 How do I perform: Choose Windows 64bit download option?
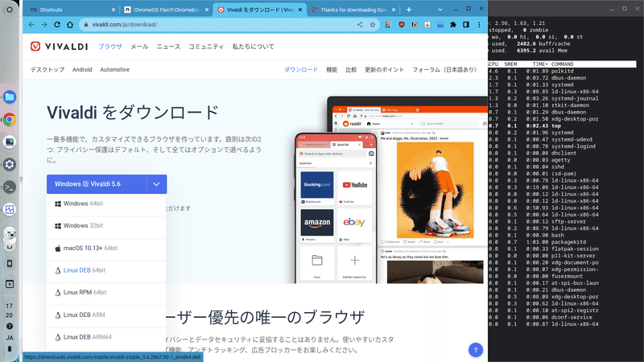point(106,204)
